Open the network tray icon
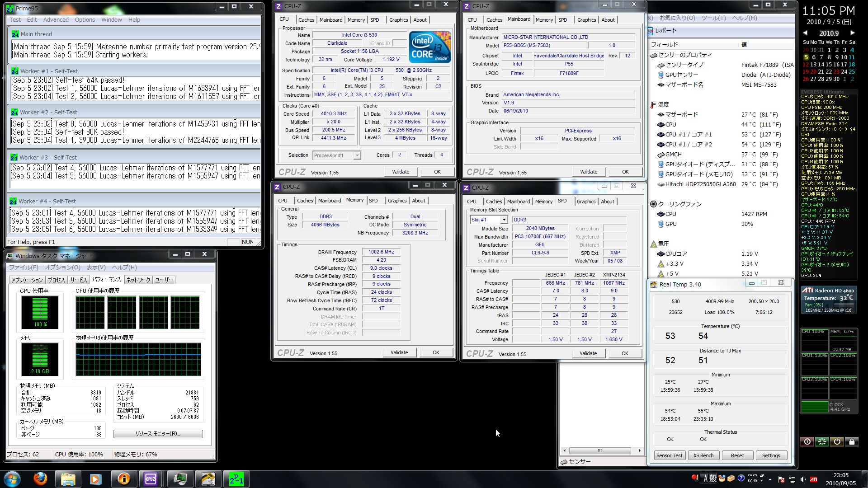The width and height of the screenshot is (868, 488). tap(792, 479)
